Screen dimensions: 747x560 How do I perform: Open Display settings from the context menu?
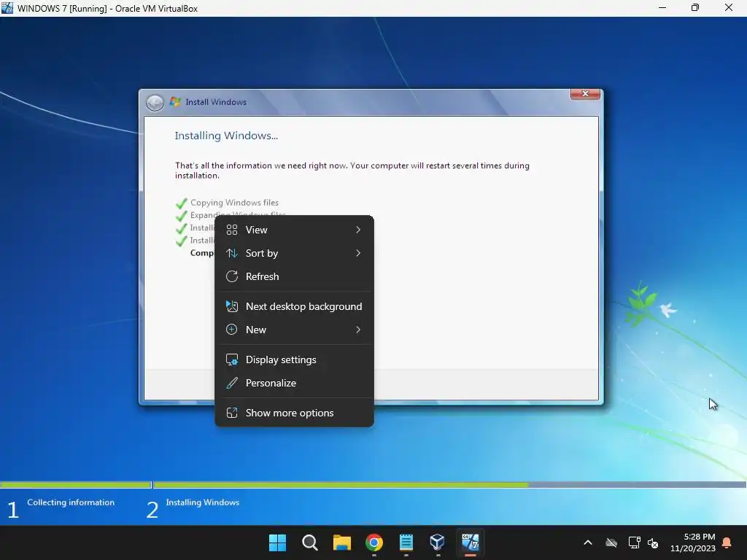coord(294,360)
